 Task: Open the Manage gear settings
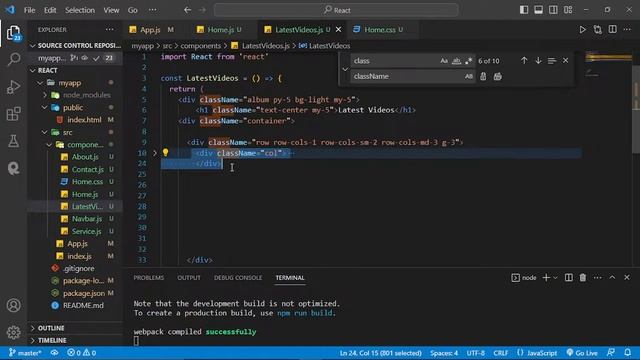click(13, 332)
